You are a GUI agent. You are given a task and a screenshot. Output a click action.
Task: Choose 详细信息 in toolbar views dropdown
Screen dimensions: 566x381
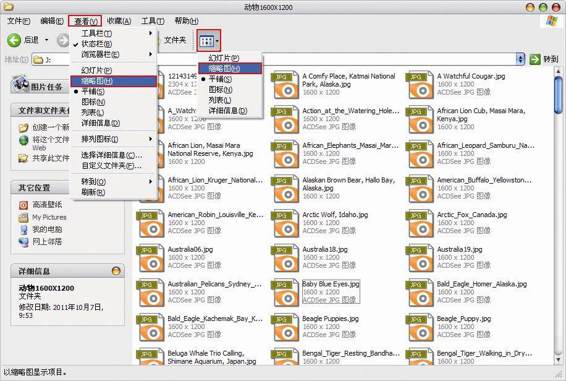[228, 111]
